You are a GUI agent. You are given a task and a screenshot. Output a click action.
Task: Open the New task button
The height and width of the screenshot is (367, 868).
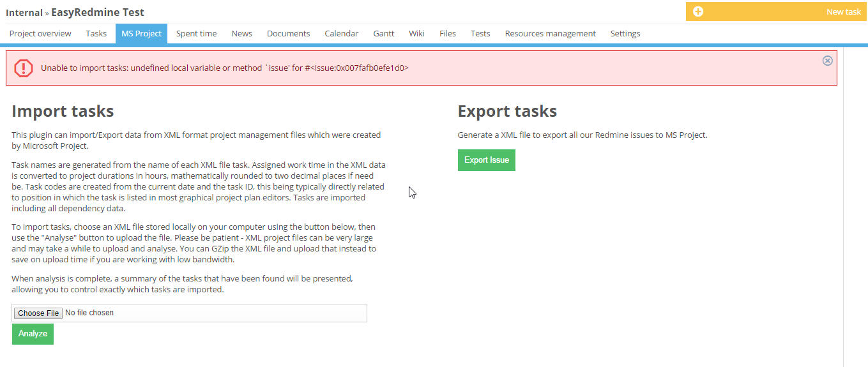pyautogui.click(x=777, y=11)
